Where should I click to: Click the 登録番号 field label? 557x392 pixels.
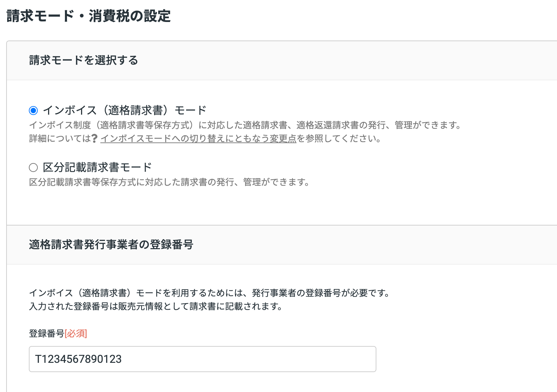[46, 333]
